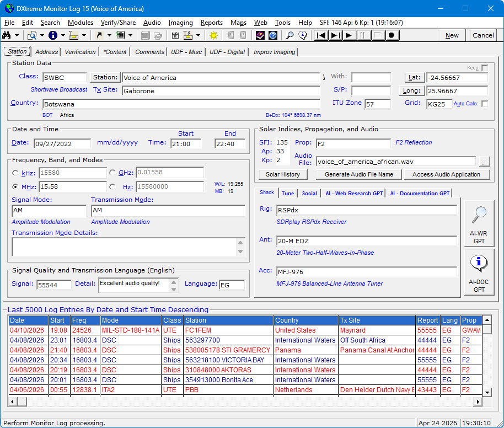Screen dimensions: 504x428
Task: Click the audio file browse ellipsis button
Action: (x=484, y=162)
